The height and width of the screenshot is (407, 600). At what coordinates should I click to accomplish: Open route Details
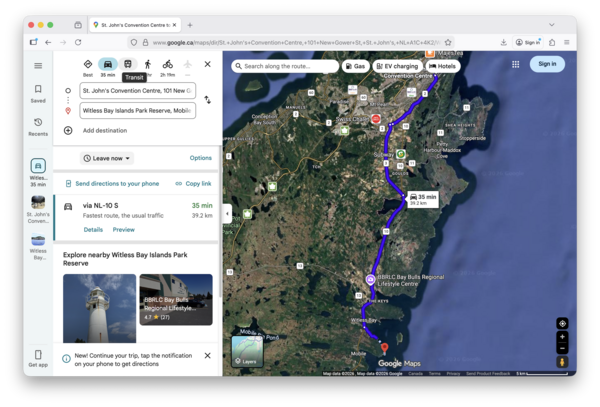[x=93, y=230]
